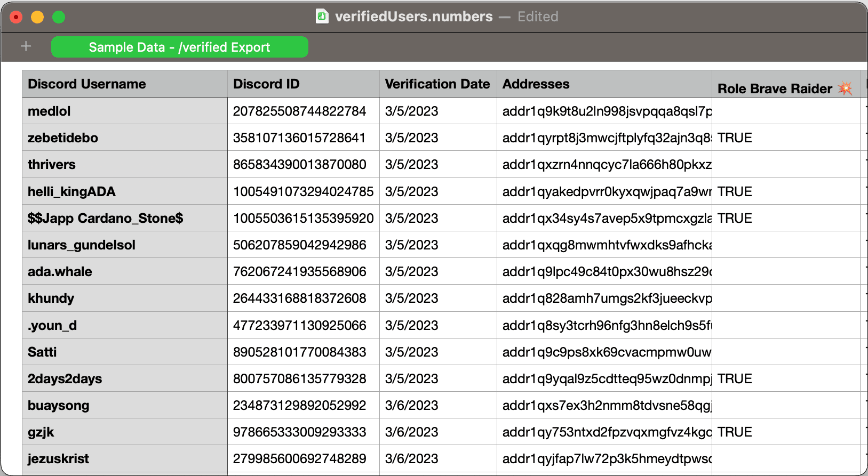Click the address cell starting addr1q9c9ps8xk69
This screenshot has height=476, width=868.
[604, 352]
